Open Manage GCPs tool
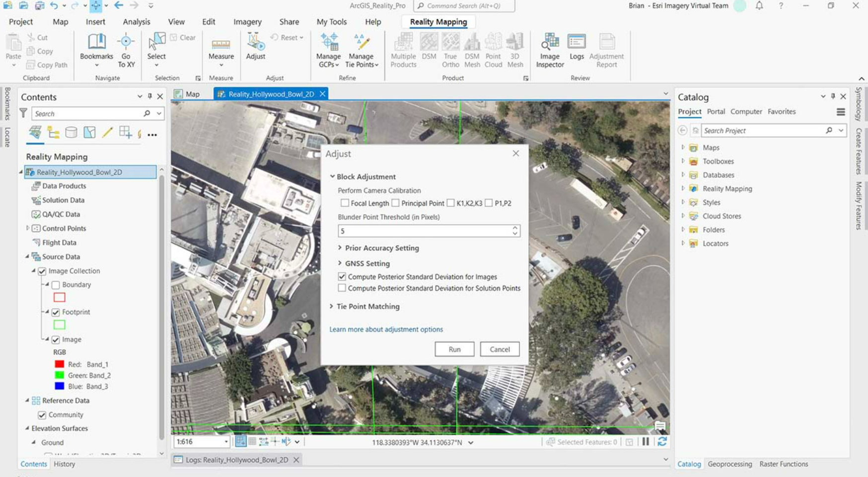Screen dimensions: 868x477 coord(328,50)
